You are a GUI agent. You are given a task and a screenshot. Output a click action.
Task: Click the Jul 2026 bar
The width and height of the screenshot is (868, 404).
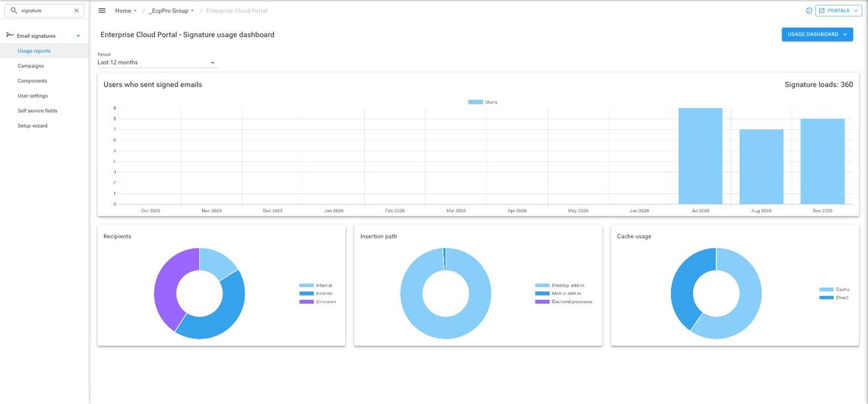click(700, 156)
